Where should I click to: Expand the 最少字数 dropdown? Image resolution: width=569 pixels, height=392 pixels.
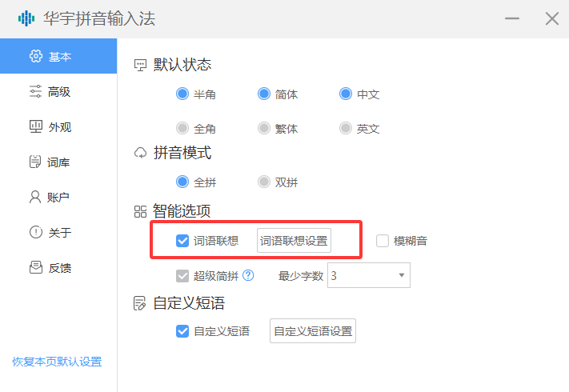tap(401, 276)
